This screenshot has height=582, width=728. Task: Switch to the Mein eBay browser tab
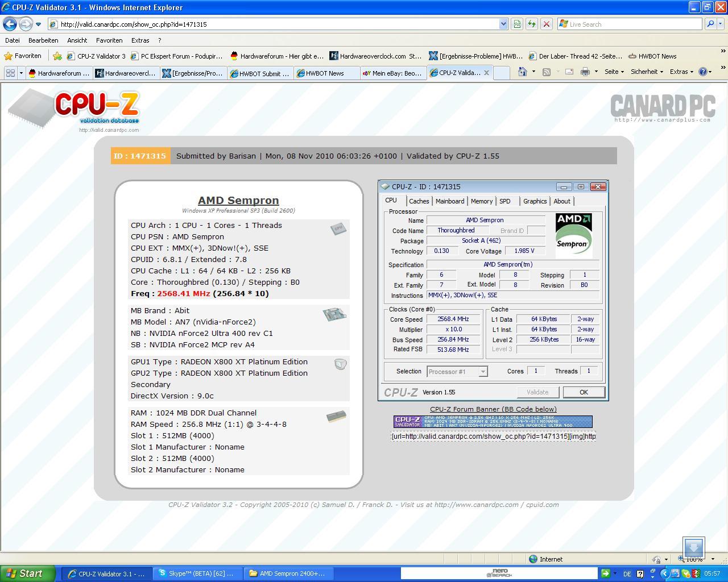(x=392, y=73)
